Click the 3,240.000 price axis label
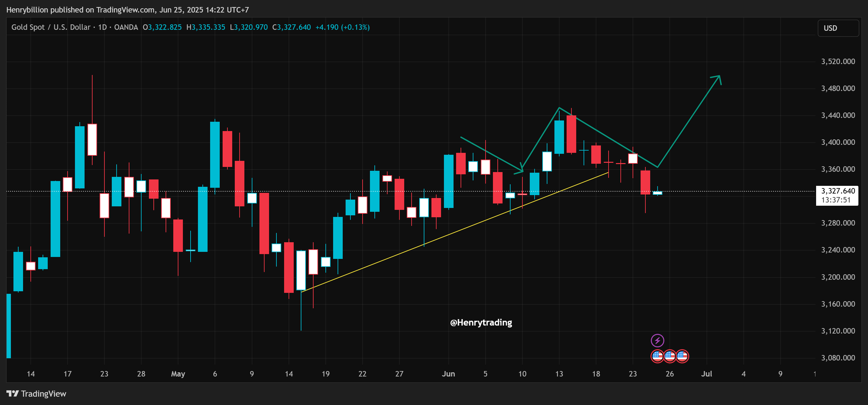 point(838,250)
